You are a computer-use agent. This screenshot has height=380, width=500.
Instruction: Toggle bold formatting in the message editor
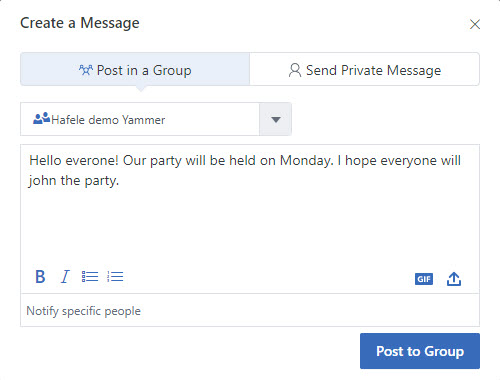click(x=40, y=277)
